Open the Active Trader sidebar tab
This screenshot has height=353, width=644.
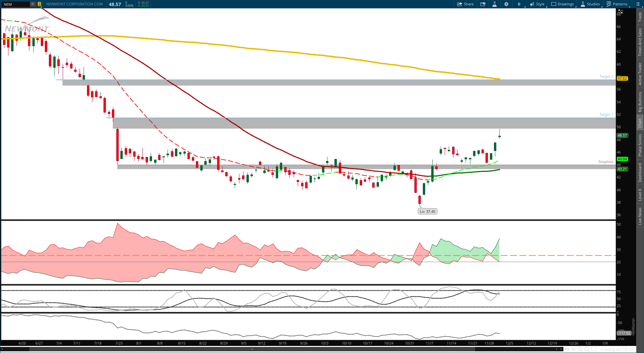640,73
